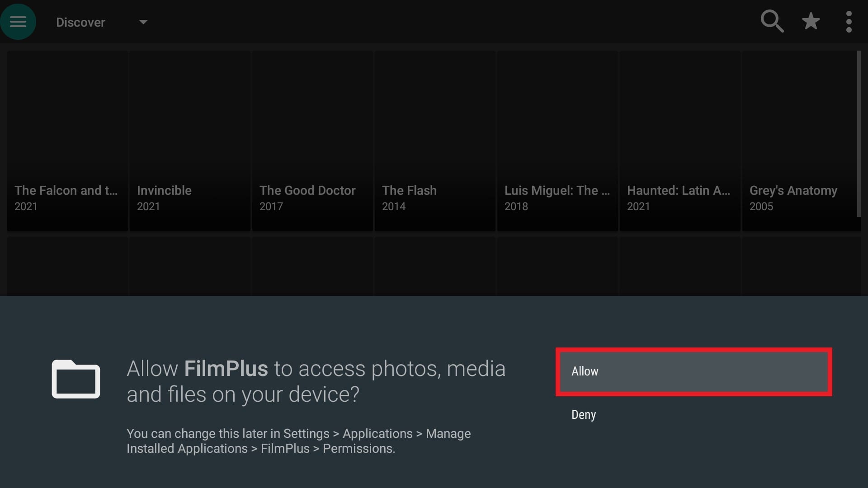Select the Discover section label
Viewport: 868px width, 488px height.
80,22
